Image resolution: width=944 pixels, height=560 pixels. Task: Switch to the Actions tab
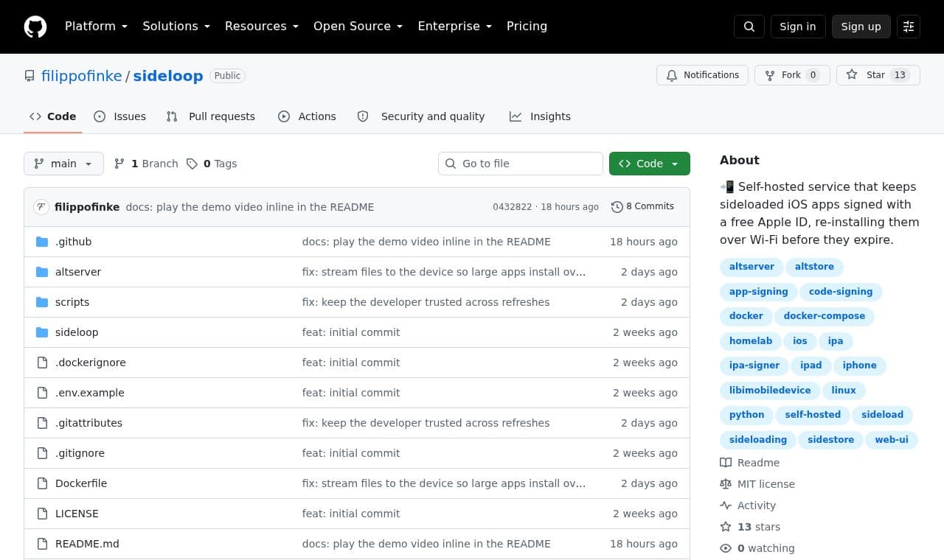point(307,116)
